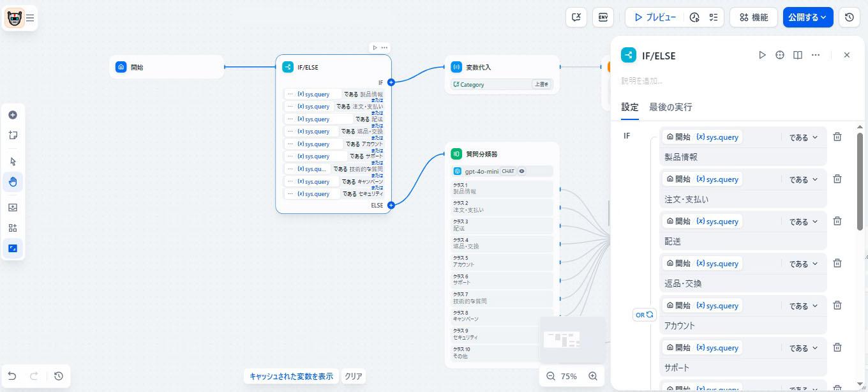Delete the 製品情報 condition with trash icon
This screenshot has width=868, height=392.
point(837,137)
